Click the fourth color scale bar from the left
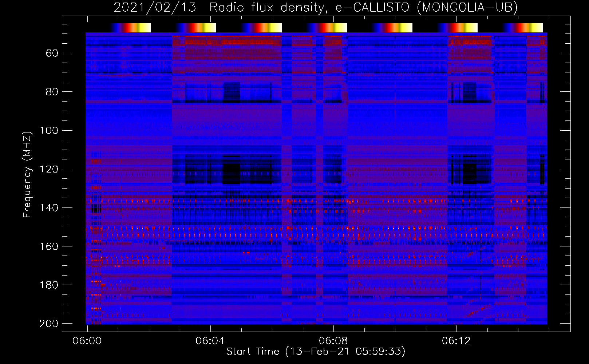The height and width of the screenshot is (364, 589). [x=327, y=28]
